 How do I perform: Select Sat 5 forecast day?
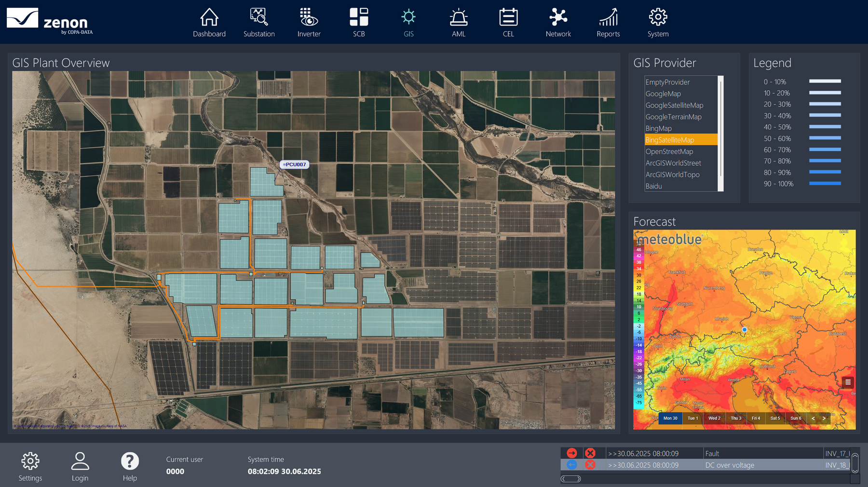click(x=775, y=418)
